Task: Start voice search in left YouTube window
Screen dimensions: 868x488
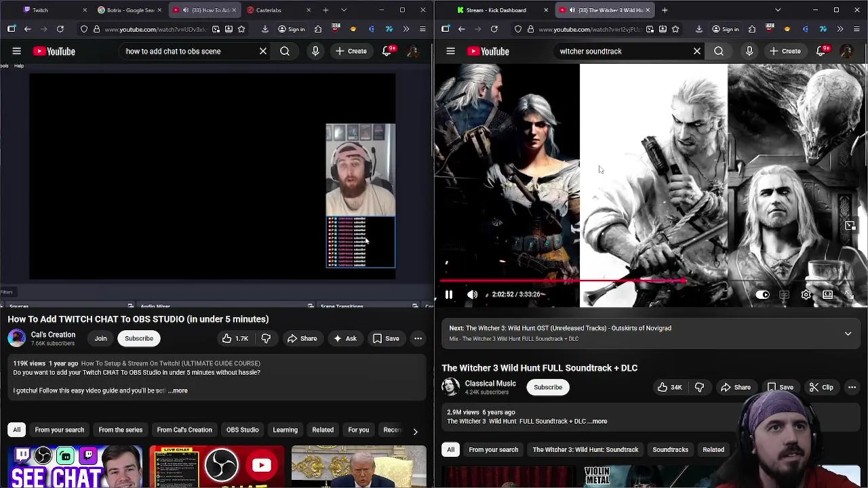Action: [x=315, y=51]
